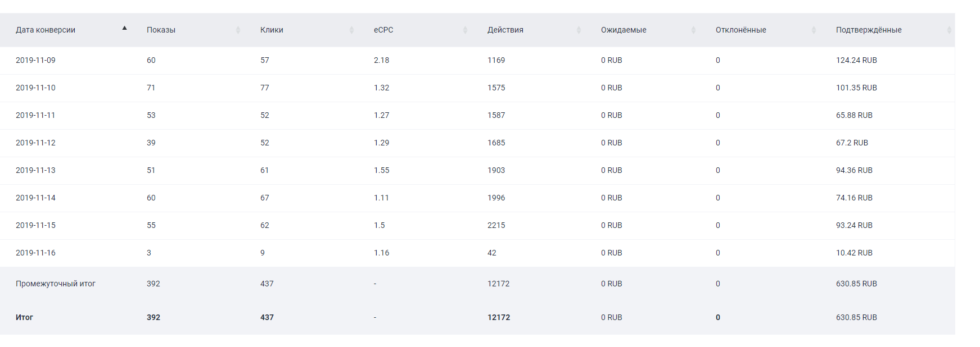Click total 630.85 RUB in Итог row

[x=856, y=318]
